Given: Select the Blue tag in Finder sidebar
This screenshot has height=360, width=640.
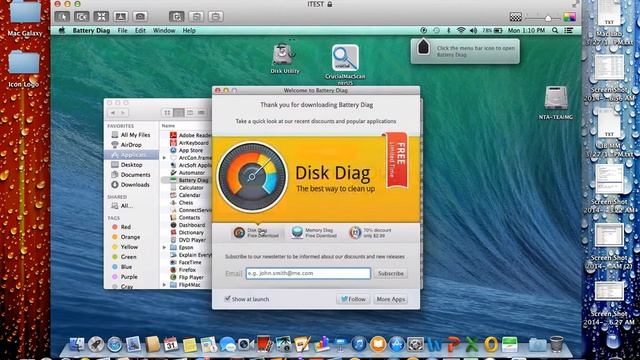Looking at the screenshot, I should pos(131,267).
